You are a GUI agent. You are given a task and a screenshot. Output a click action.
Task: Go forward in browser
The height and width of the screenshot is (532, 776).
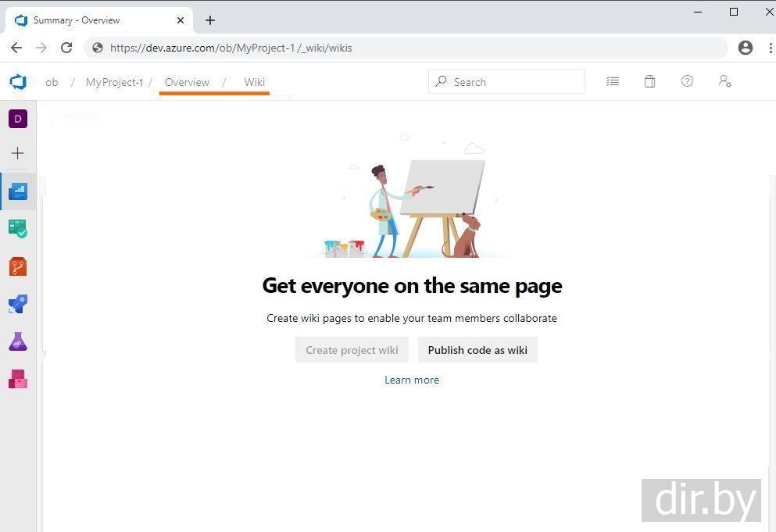41,48
